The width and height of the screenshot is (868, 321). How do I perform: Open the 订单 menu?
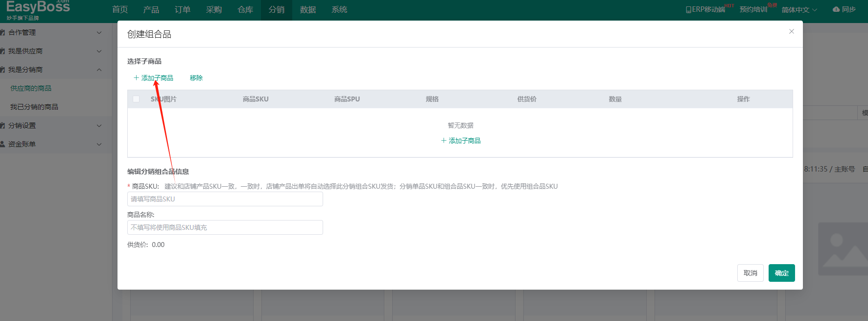tap(183, 10)
